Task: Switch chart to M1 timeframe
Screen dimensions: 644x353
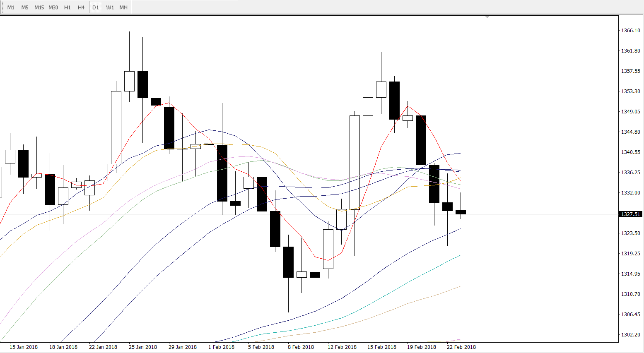Action: [x=11, y=7]
